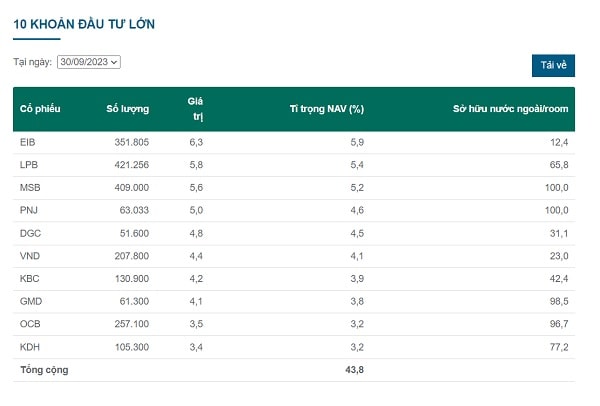
Task: Click quantity value 105.300 for KDH
Action: click(x=132, y=347)
